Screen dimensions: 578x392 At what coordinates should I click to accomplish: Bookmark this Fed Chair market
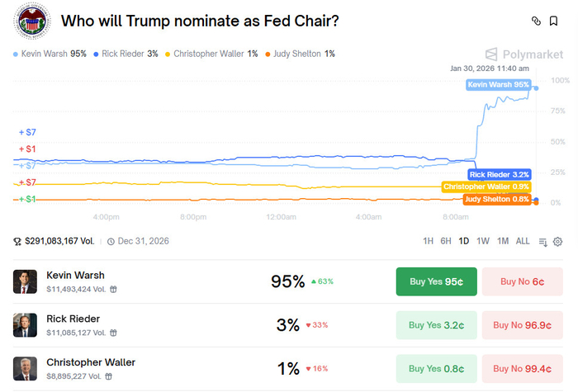click(x=558, y=21)
